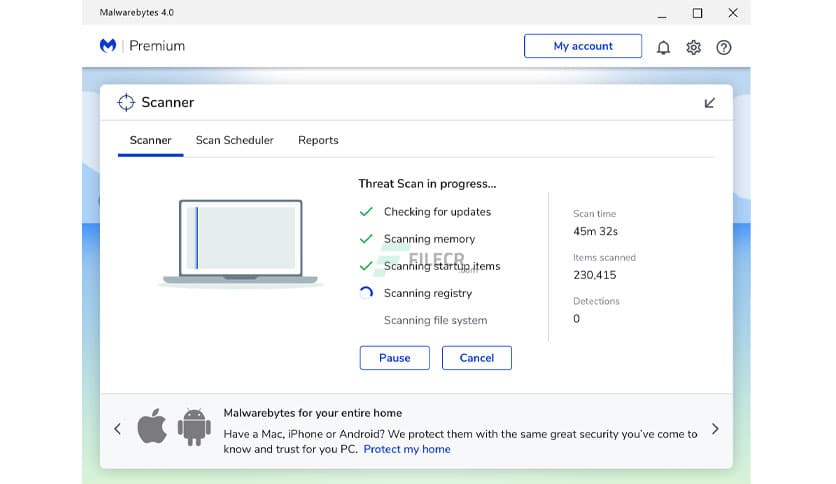Click the My account button

(x=583, y=46)
